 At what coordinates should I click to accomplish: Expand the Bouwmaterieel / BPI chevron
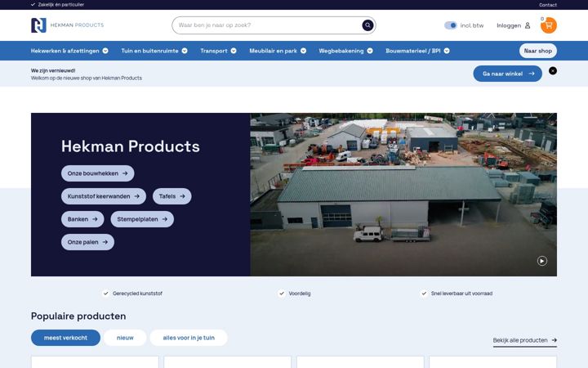coord(447,51)
